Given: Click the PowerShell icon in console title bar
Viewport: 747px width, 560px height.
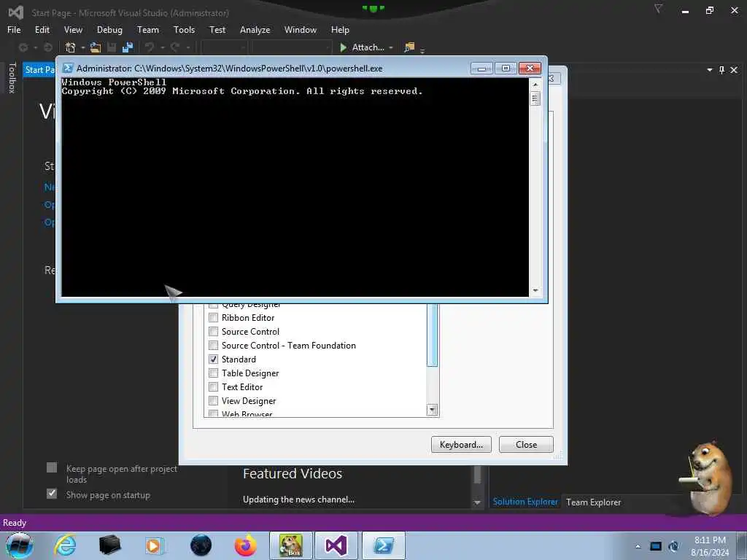Looking at the screenshot, I should point(68,68).
